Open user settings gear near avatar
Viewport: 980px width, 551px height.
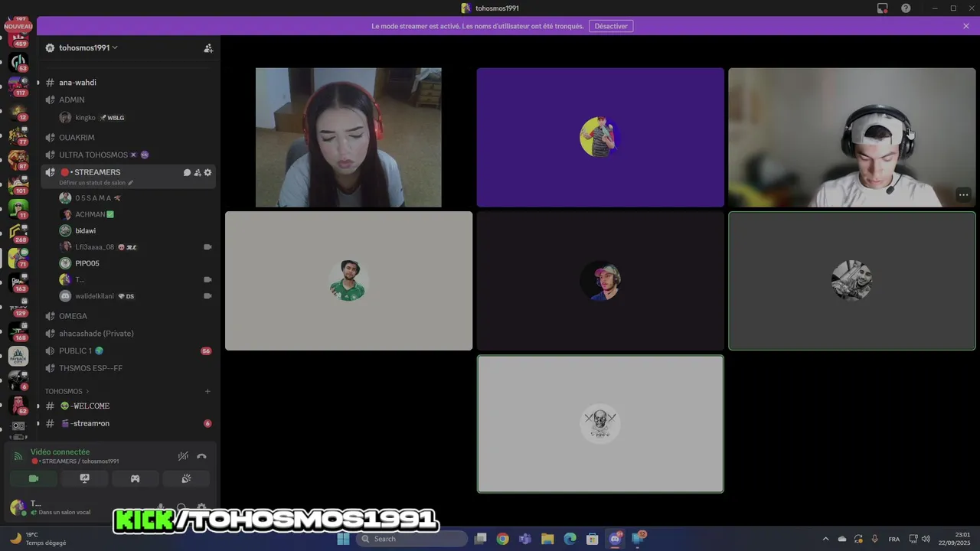[x=201, y=507]
